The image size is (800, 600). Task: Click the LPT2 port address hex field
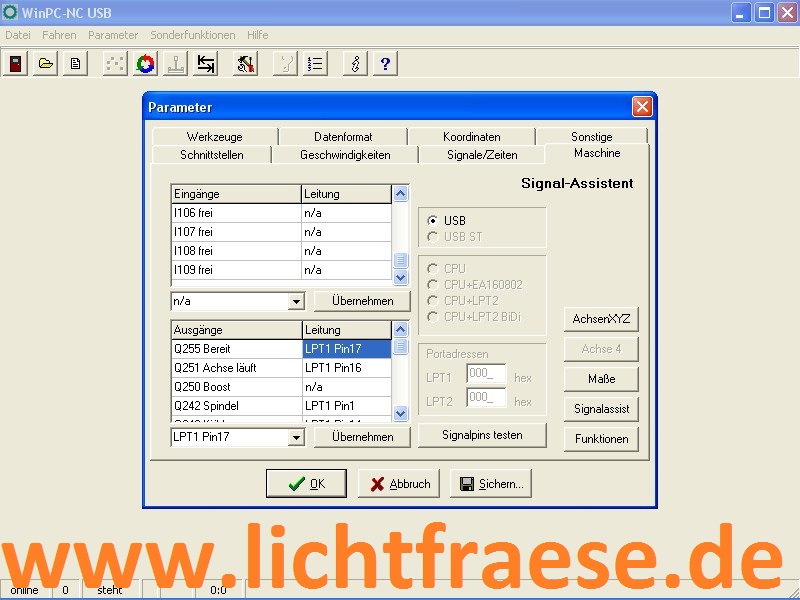486,398
